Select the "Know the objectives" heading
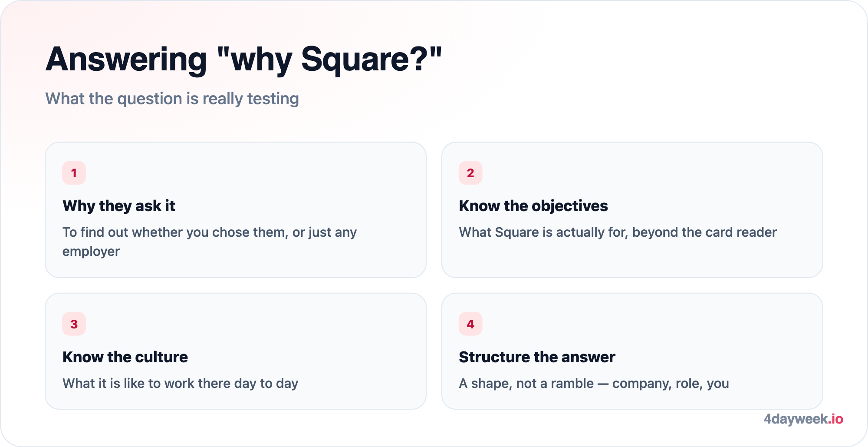 (x=533, y=206)
